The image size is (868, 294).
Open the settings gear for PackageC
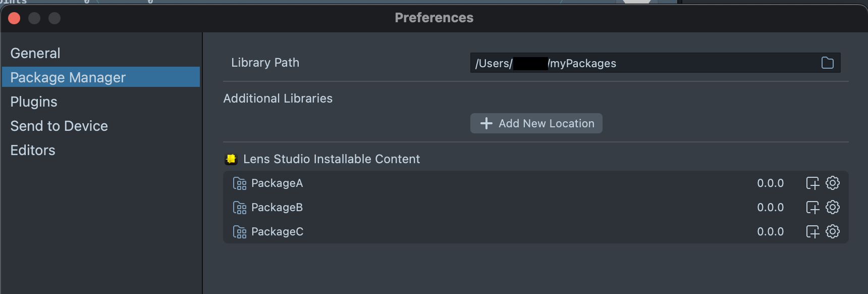tap(833, 231)
